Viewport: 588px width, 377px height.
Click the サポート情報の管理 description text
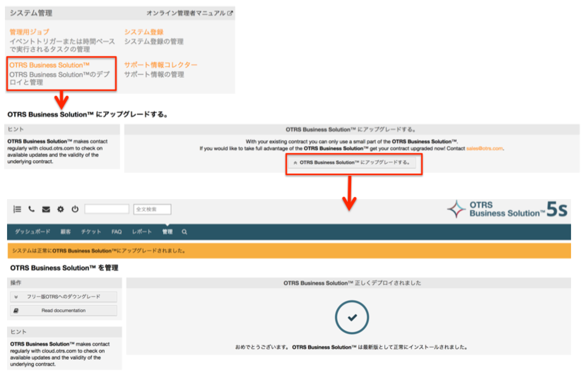(x=154, y=74)
